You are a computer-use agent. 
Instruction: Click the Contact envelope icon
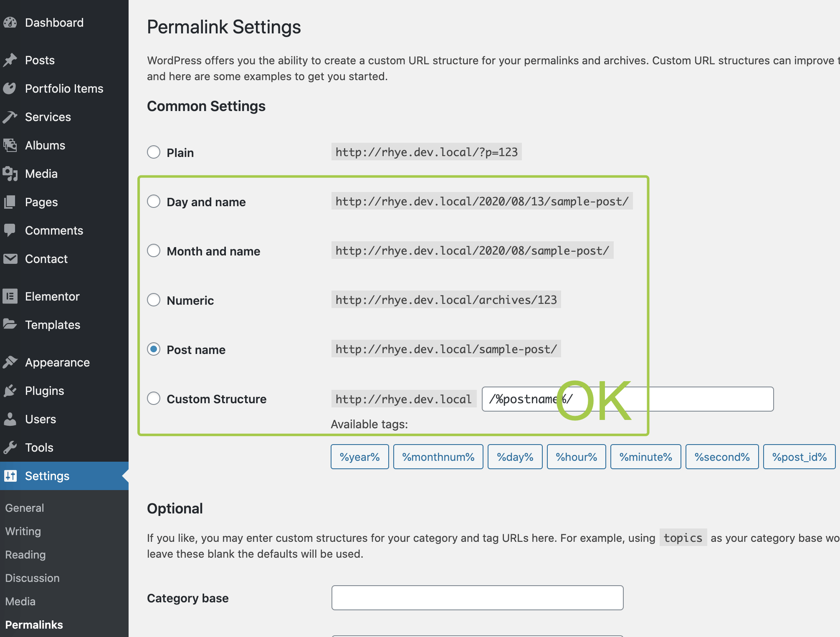[10, 259]
